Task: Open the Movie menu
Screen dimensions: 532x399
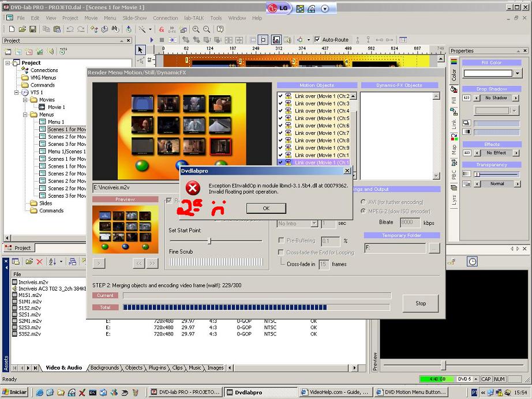Action: click(x=91, y=18)
